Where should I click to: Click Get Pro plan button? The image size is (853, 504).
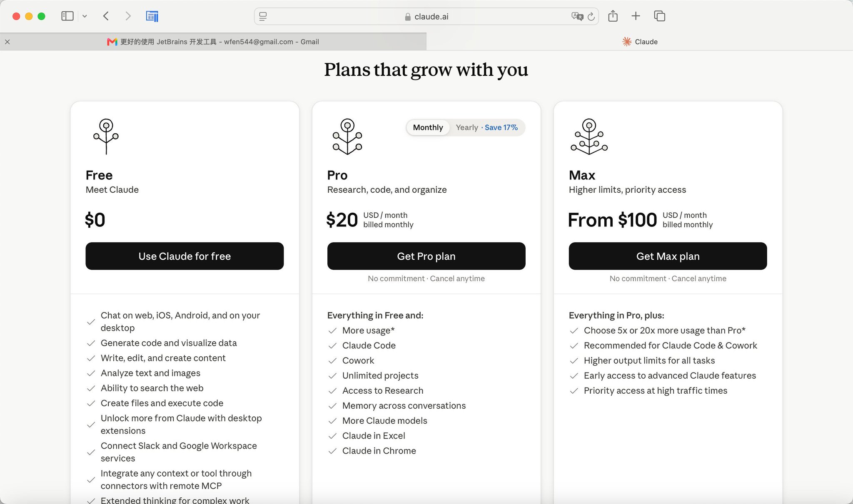point(426,256)
